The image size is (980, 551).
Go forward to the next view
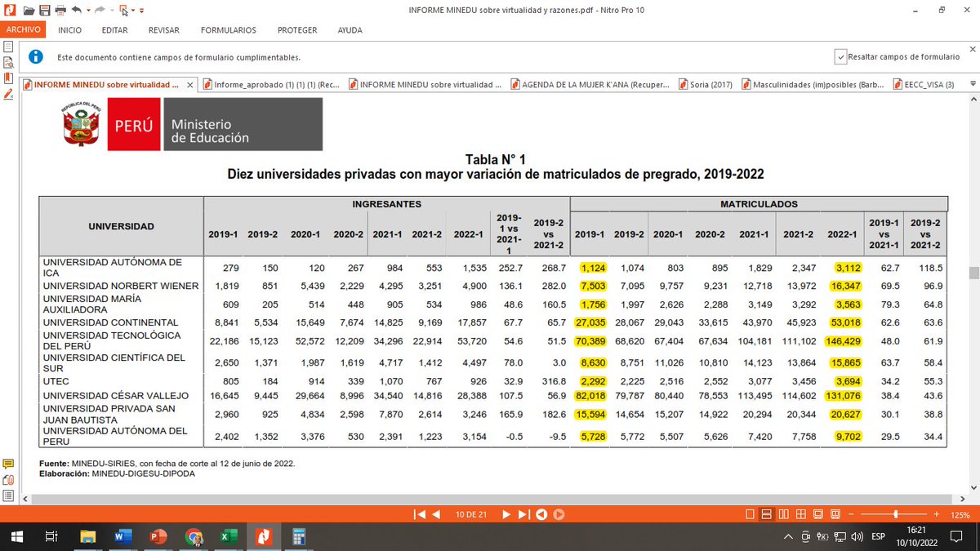[x=559, y=514]
